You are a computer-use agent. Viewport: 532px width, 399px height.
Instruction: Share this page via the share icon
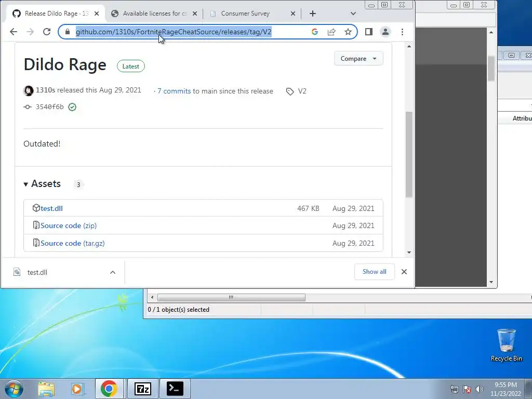tap(331, 32)
